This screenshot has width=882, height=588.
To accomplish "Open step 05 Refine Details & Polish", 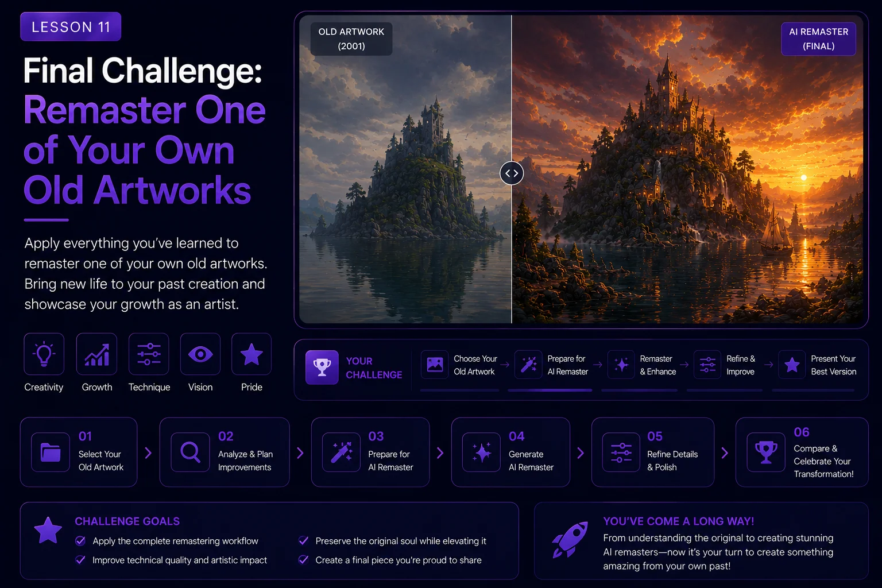I will (x=653, y=452).
